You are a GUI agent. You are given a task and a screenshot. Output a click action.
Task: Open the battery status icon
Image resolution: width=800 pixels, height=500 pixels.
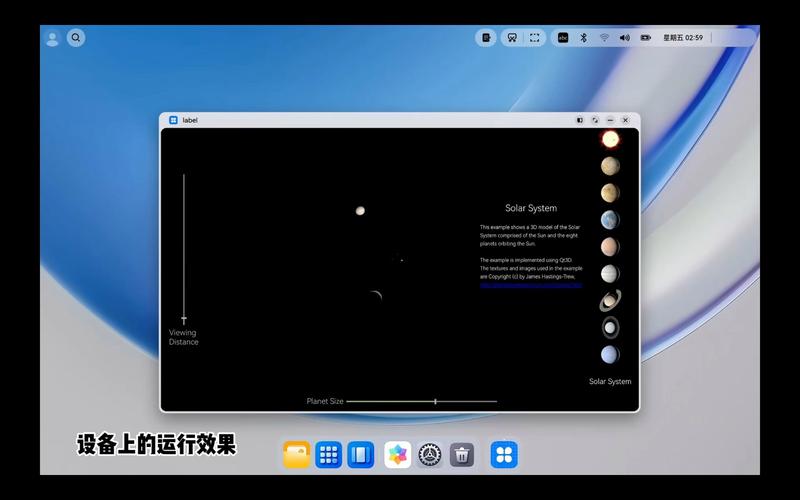[645, 38]
